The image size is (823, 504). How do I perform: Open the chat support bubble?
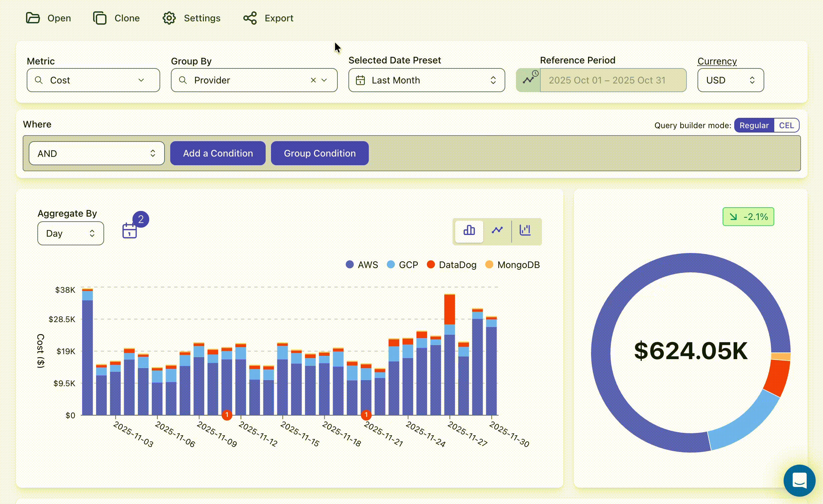799,480
